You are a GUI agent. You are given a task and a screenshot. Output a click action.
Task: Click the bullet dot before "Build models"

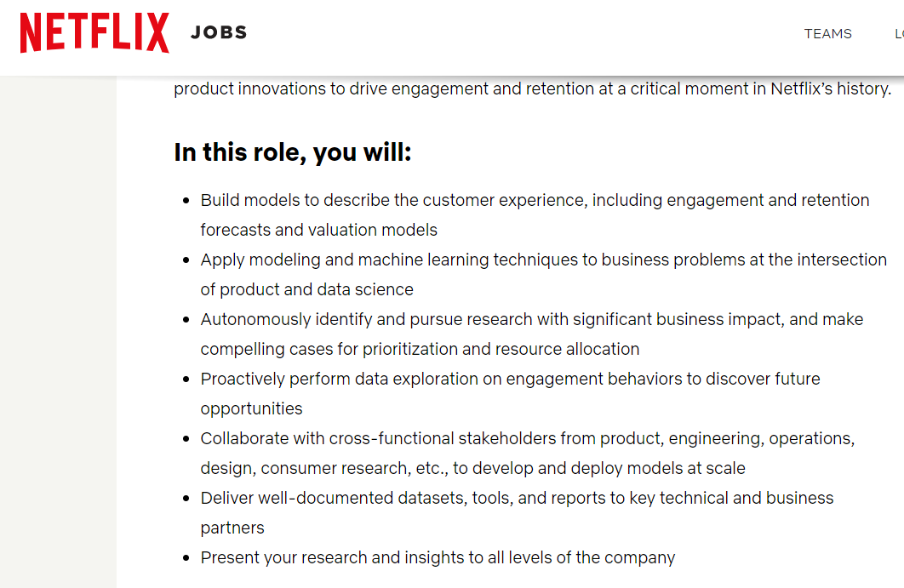pyautogui.click(x=186, y=201)
